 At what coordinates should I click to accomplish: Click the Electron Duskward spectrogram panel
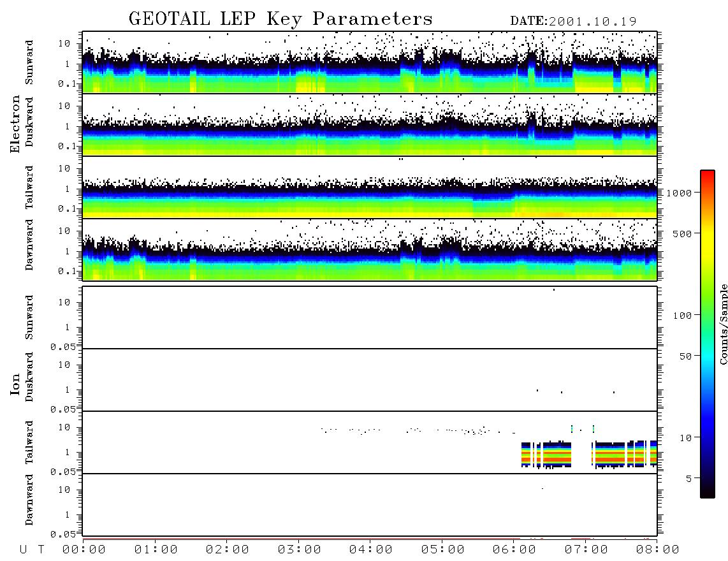(x=370, y=125)
